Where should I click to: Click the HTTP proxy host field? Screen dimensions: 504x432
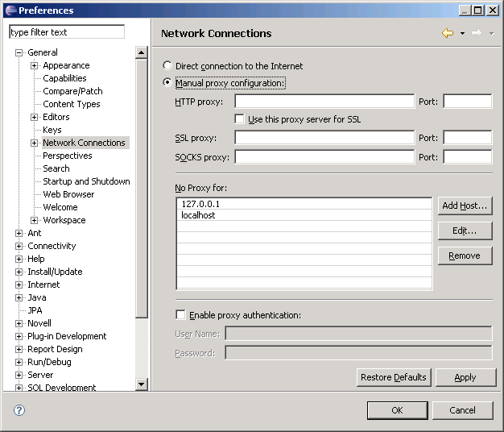(324, 102)
